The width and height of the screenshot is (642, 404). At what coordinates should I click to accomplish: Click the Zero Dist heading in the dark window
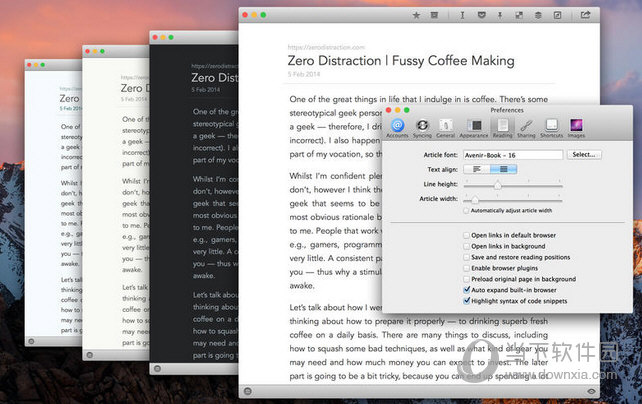[x=214, y=77]
